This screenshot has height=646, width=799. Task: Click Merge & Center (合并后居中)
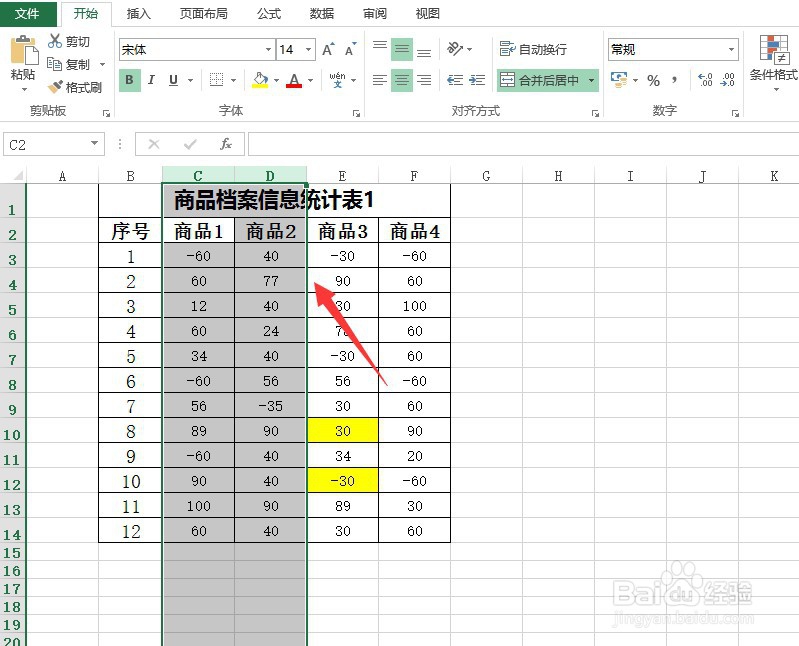540,80
